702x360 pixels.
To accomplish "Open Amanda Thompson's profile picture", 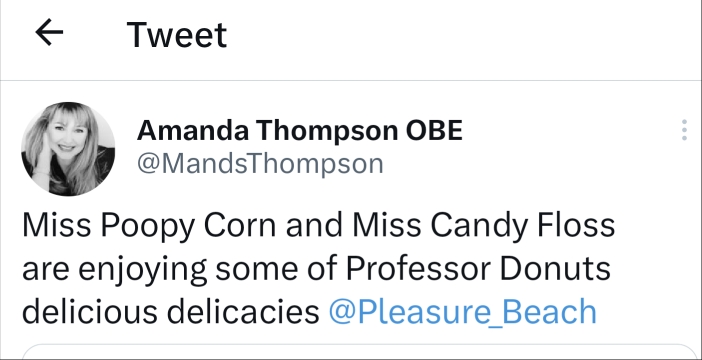I will 68,149.
